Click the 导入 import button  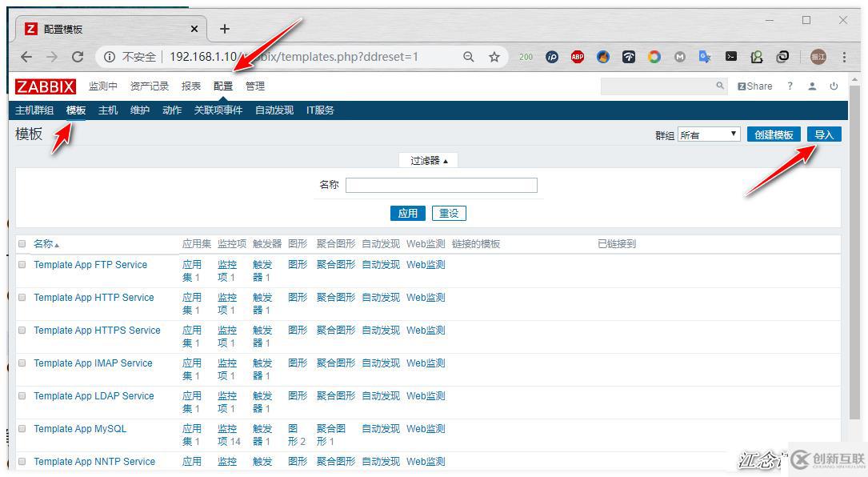click(824, 134)
